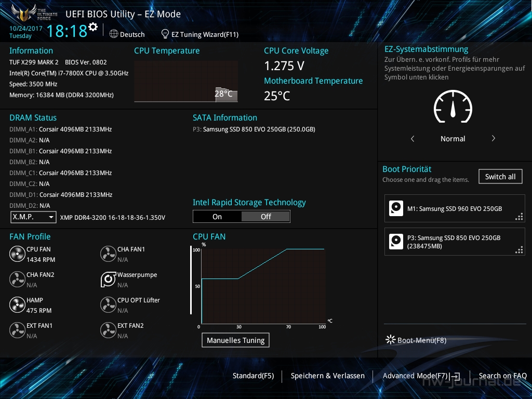Turn Intel Rapid Storage Technology On
This screenshot has height=399, width=532.
click(217, 217)
